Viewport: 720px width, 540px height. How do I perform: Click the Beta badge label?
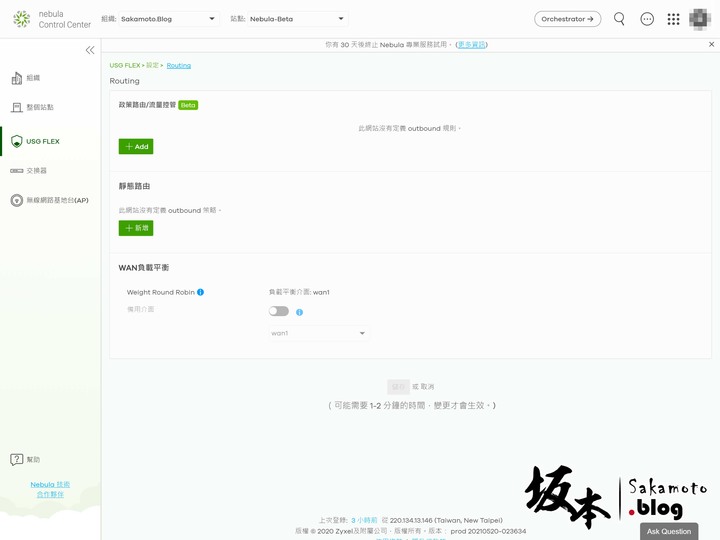(188, 105)
